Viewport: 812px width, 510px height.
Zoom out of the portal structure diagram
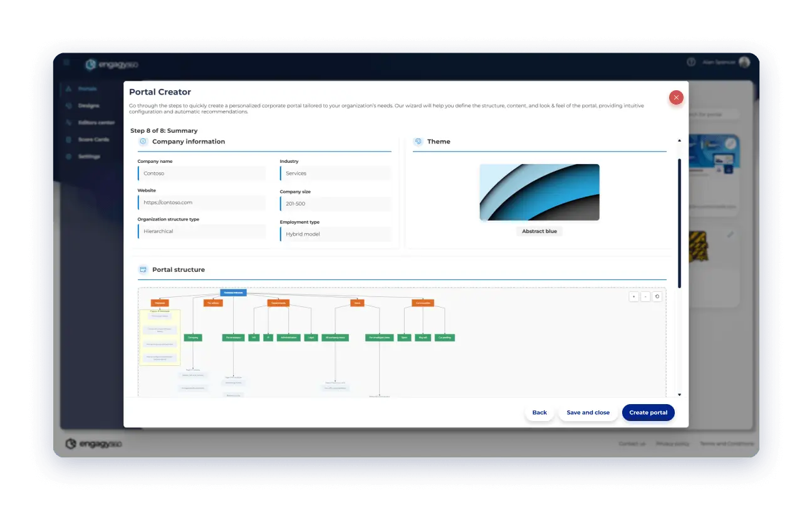coord(645,296)
